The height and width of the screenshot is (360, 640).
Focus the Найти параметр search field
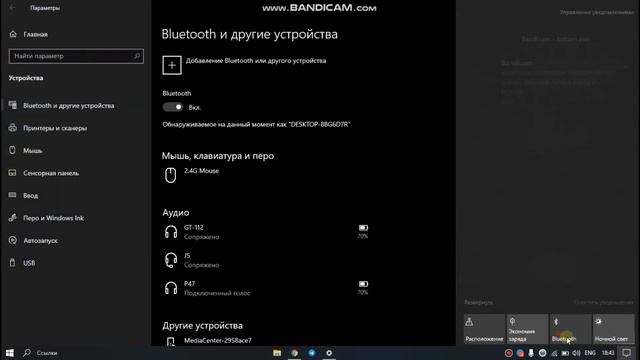point(76,56)
